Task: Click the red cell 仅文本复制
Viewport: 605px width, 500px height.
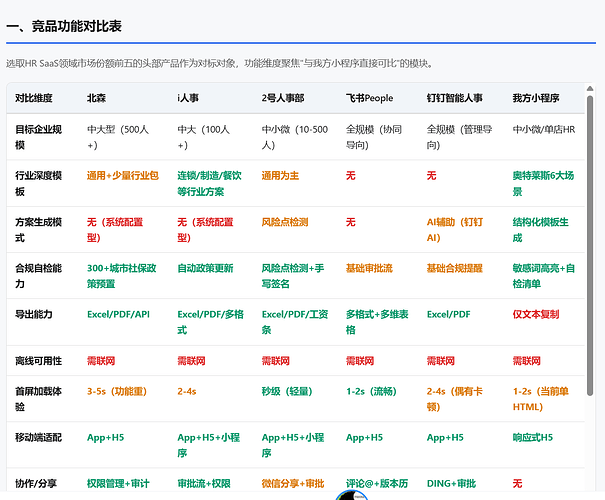Action: pos(536,314)
